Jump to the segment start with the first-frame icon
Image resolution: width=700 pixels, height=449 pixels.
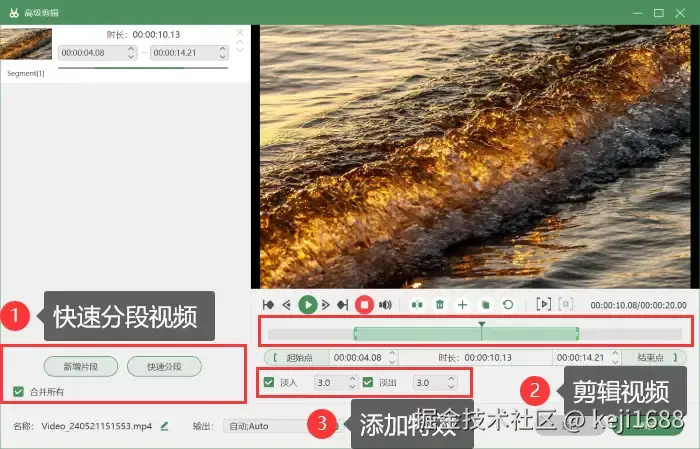coord(268,305)
